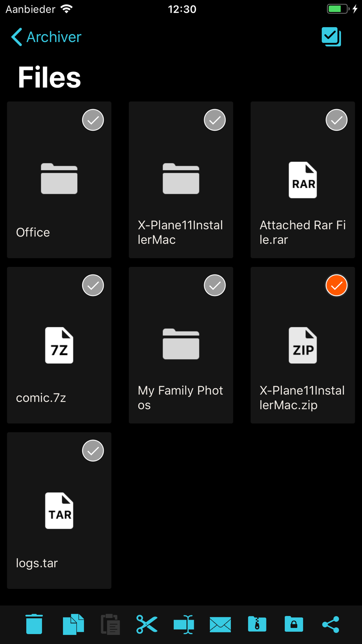This screenshot has width=362, height=644.
Task: Tap the TAR file icon
Action: (x=59, y=510)
